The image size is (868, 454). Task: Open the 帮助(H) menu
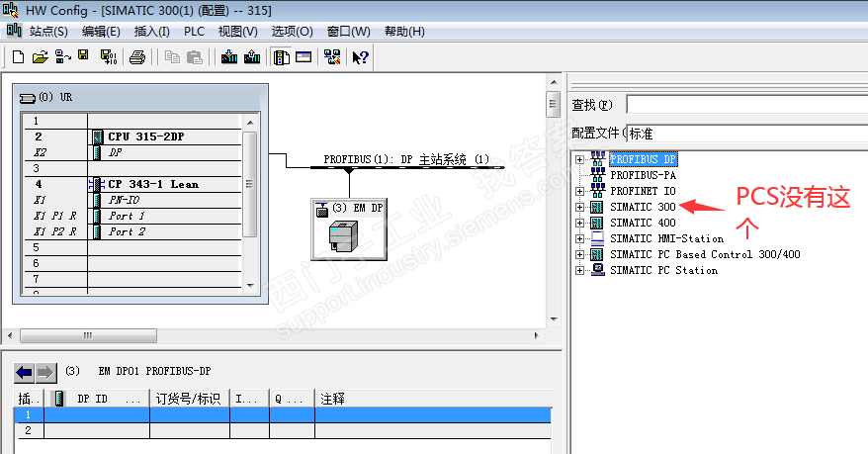[404, 32]
